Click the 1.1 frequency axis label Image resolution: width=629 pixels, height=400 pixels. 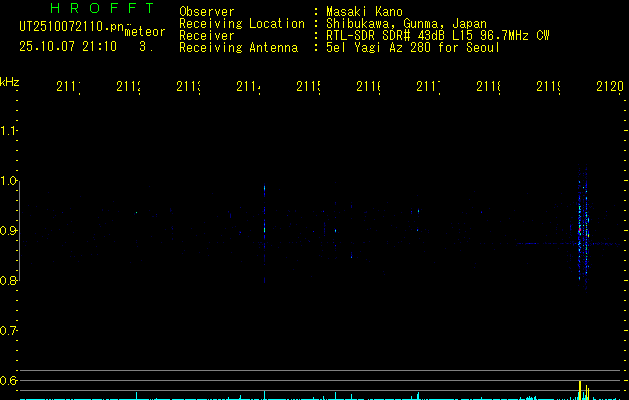[x=8, y=131]
